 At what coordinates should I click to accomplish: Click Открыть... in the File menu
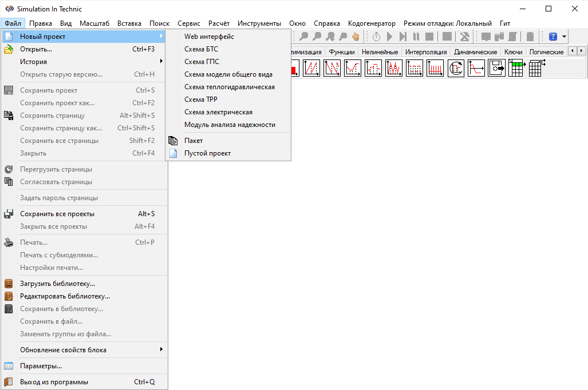pyautogui.click(x=36, y=49)
